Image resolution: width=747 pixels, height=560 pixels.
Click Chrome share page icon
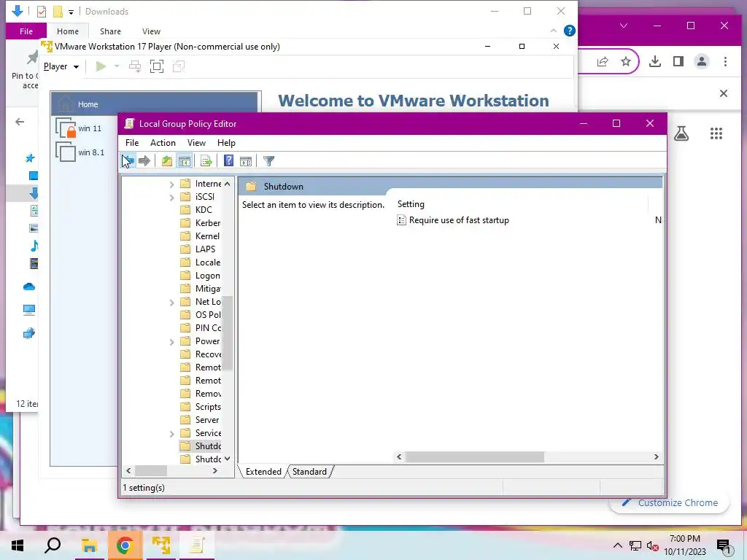603,61
